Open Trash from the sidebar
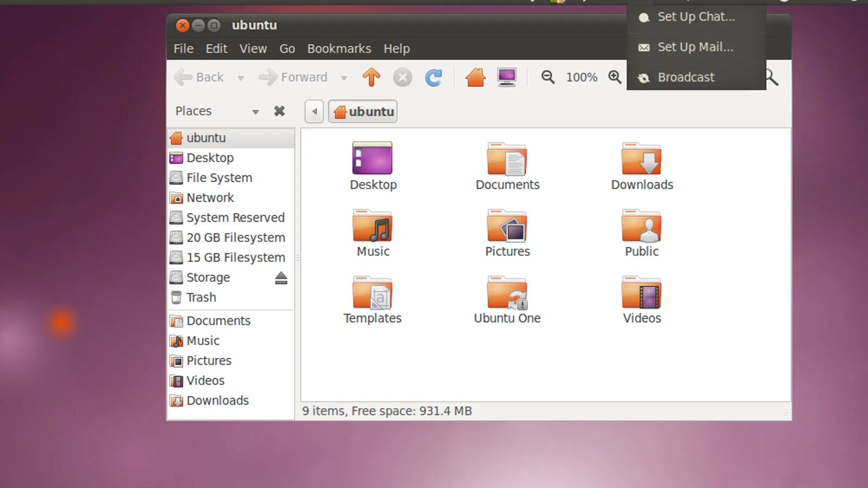 tap(231, 298)
